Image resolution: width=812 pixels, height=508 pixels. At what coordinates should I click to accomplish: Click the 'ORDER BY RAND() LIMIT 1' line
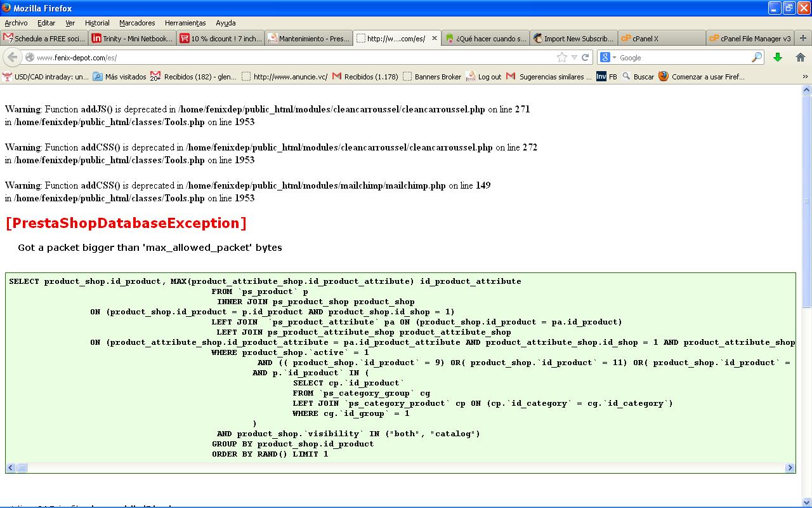click(270, 454)
